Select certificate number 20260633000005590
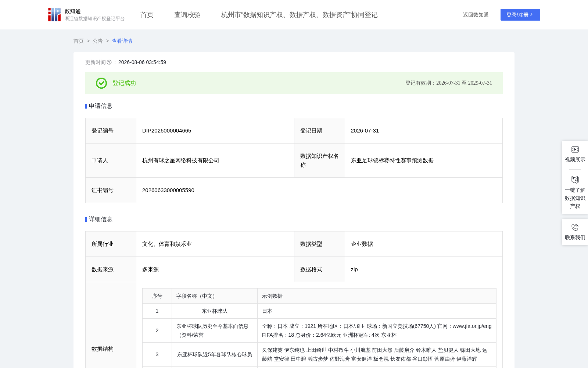The image size is (588, 368). click(168, 190)
